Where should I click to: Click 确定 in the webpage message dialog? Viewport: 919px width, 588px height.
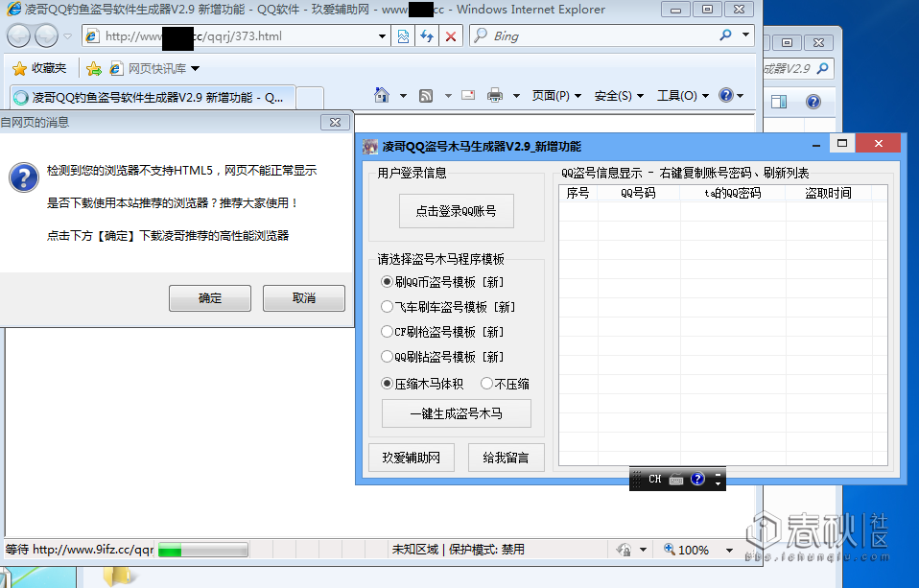(210, 298)
